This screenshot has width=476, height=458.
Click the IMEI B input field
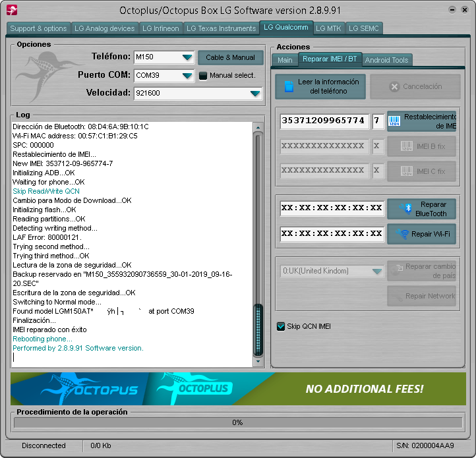[x=324, y=146]
